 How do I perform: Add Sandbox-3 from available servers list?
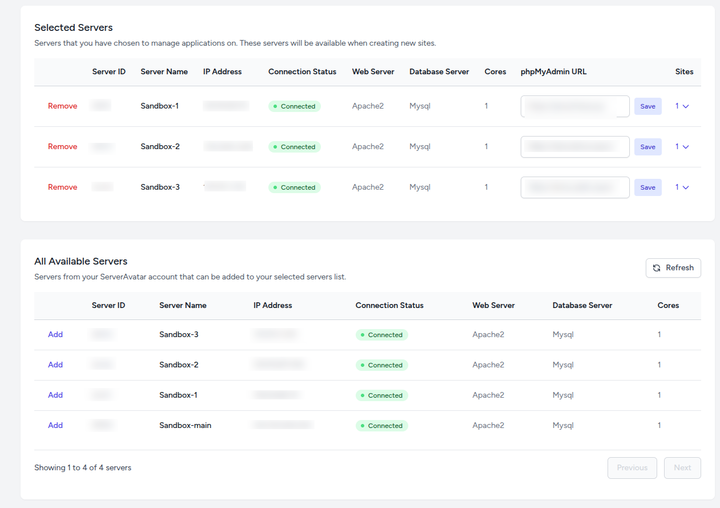pos(55,335)
